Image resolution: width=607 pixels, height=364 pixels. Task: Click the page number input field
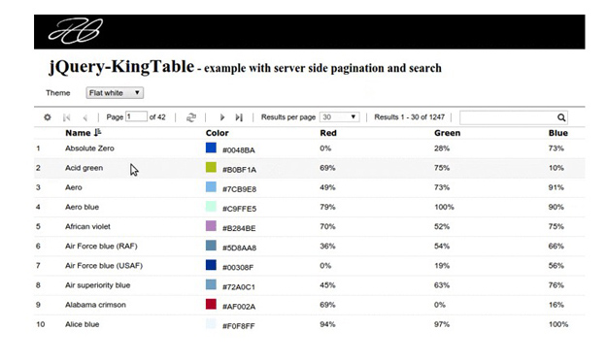136,116
